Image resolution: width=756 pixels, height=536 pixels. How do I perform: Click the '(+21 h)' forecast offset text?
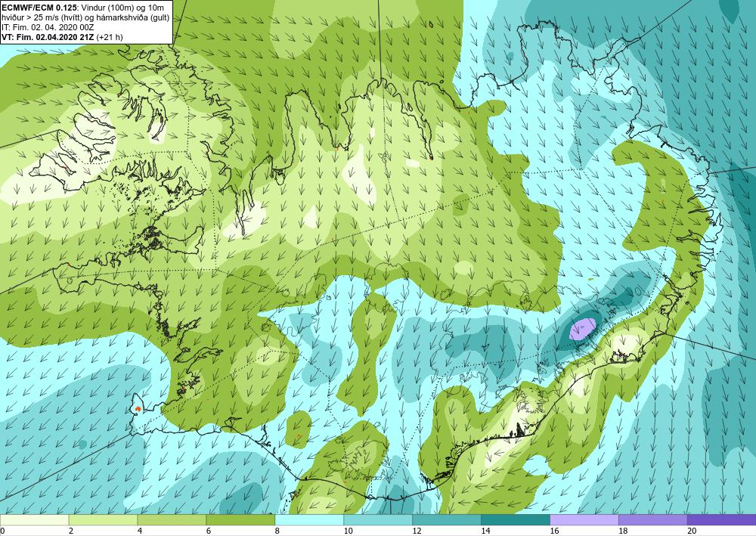(110, 37)
